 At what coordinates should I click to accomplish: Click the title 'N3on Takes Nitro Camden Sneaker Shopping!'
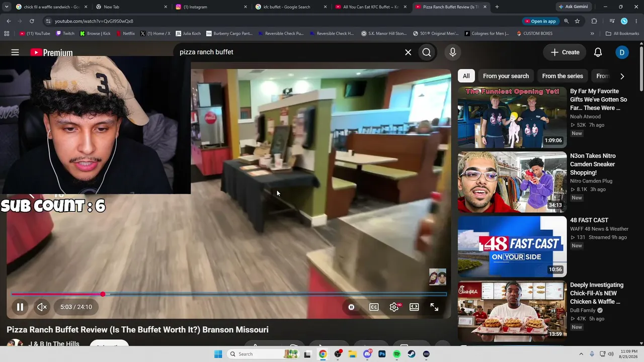pyautogui.click(x=593, y=164)
